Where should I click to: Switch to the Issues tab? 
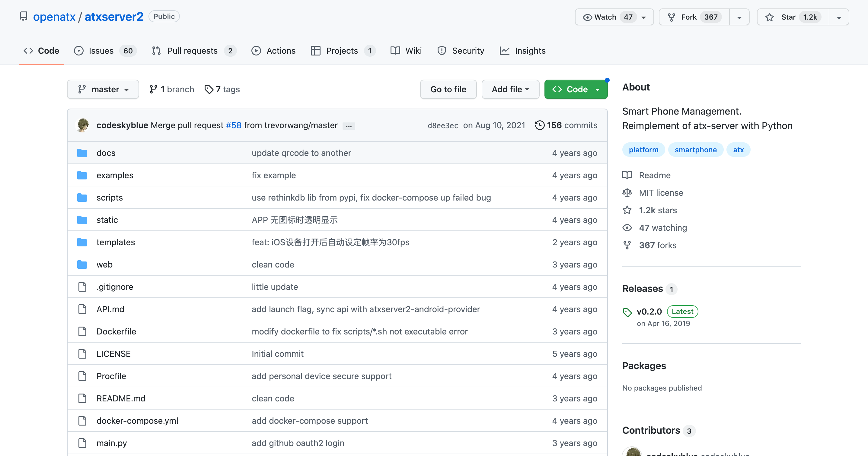click(101, 51)
